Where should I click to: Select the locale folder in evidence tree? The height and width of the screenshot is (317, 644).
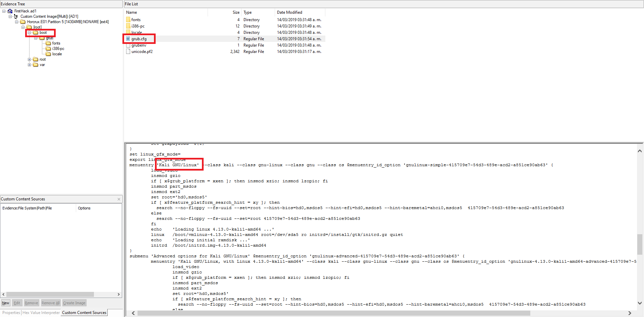click(57, 54)
